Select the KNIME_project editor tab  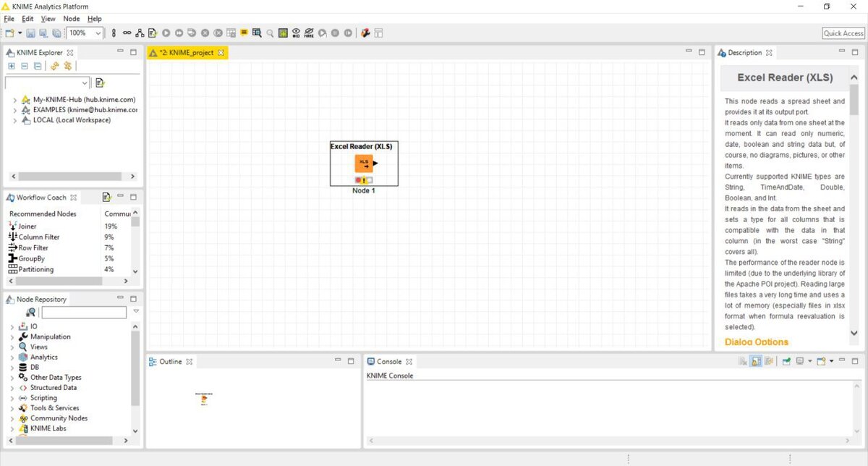tap(187, 53)
